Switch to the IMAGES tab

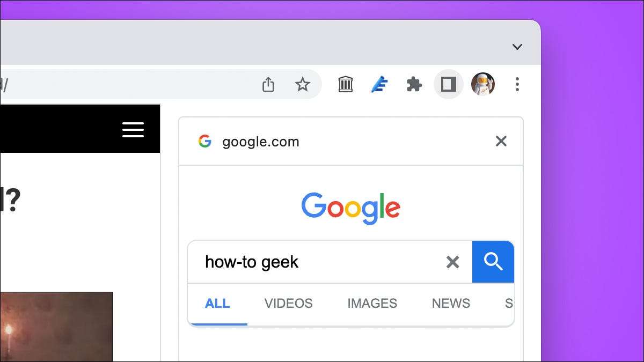coord(372,304)
